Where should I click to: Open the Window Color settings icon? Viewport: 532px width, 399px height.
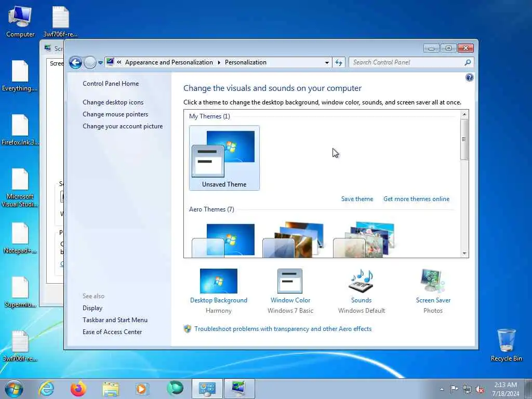pyautogui.click(x=290, y=281)
